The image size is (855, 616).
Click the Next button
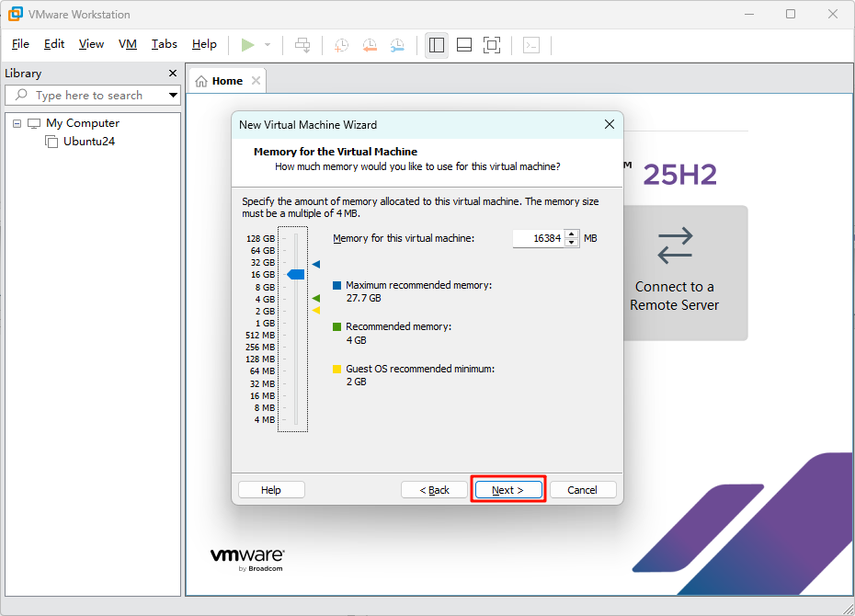click(508, 490)
